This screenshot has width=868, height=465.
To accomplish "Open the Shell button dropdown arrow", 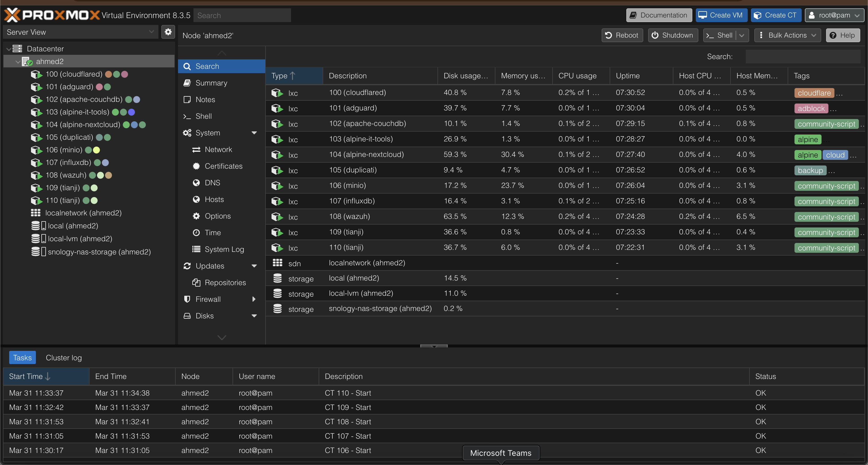I will (742, 35).
